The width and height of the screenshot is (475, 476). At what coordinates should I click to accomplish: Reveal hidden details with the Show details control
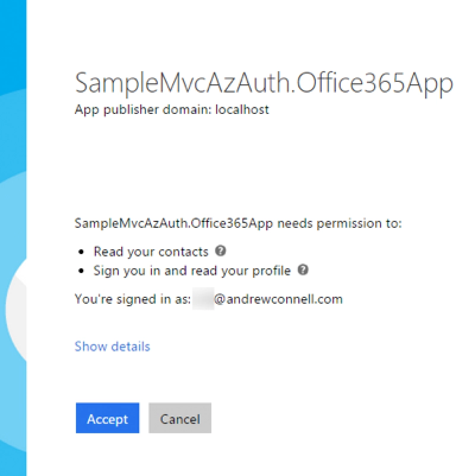click(x=112, y=346)
